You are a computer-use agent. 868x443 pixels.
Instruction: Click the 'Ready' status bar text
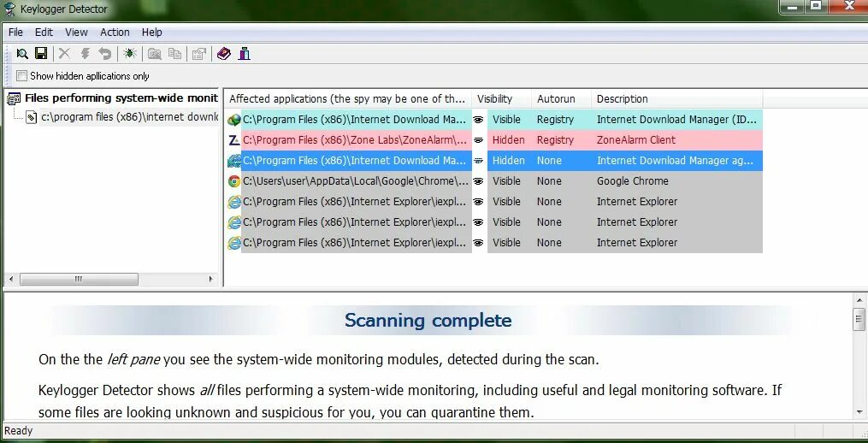click(x=18, y=431)
